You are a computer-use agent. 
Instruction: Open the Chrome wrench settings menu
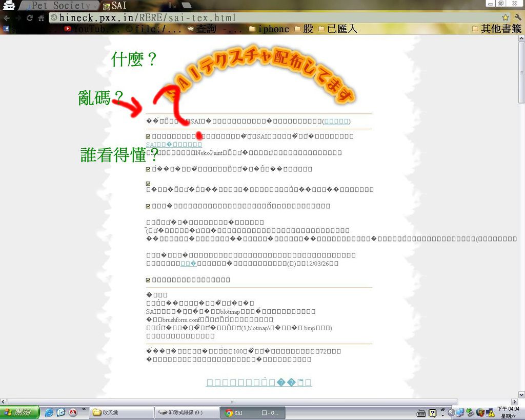click(x=518, y=17)
